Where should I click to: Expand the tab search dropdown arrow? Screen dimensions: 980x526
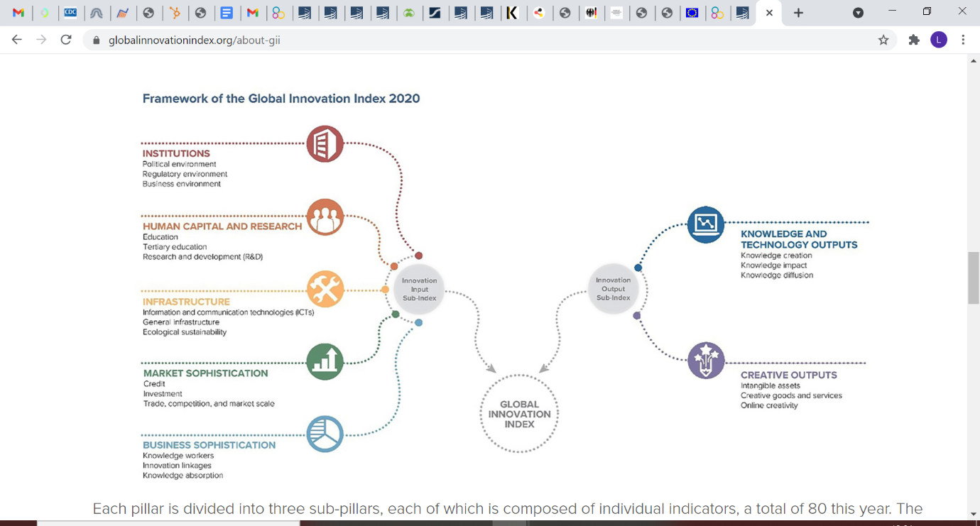click(858, 13)
